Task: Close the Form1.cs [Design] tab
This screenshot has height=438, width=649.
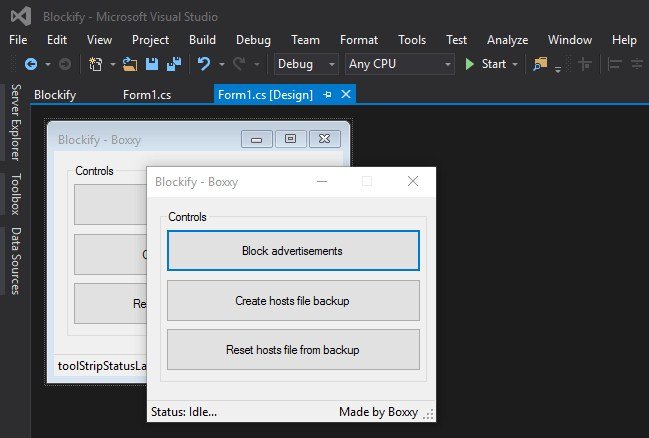Action: coord(346,94)
